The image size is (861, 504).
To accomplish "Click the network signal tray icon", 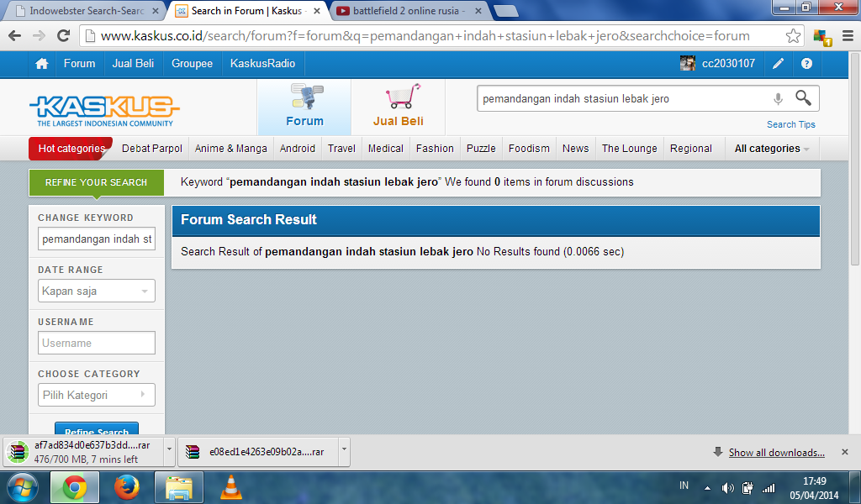I will [769, 487].
